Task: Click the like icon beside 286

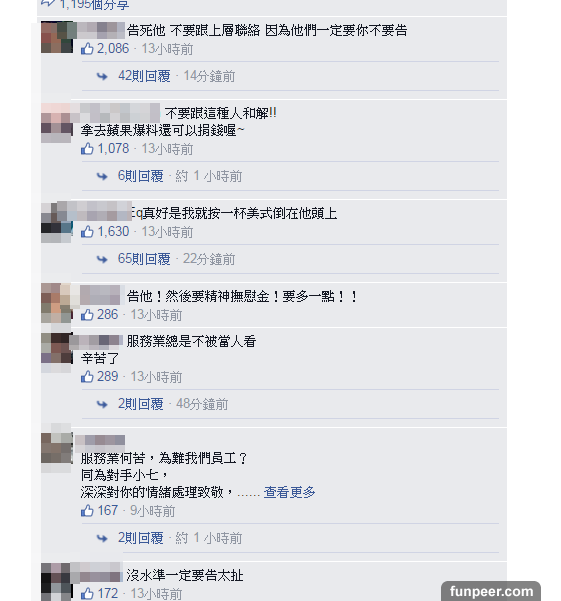Action: [87, 315]
